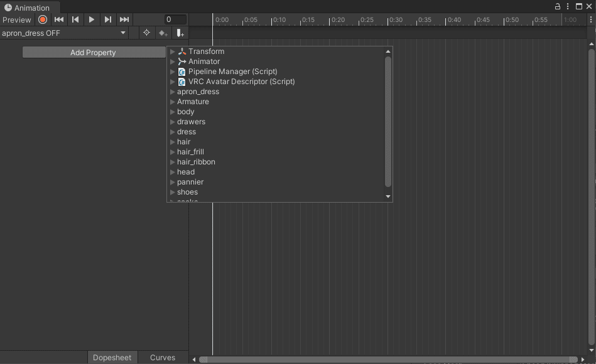596x364 pixels.
Task: Toggle the Animation window lock
Action: point(558,6)
